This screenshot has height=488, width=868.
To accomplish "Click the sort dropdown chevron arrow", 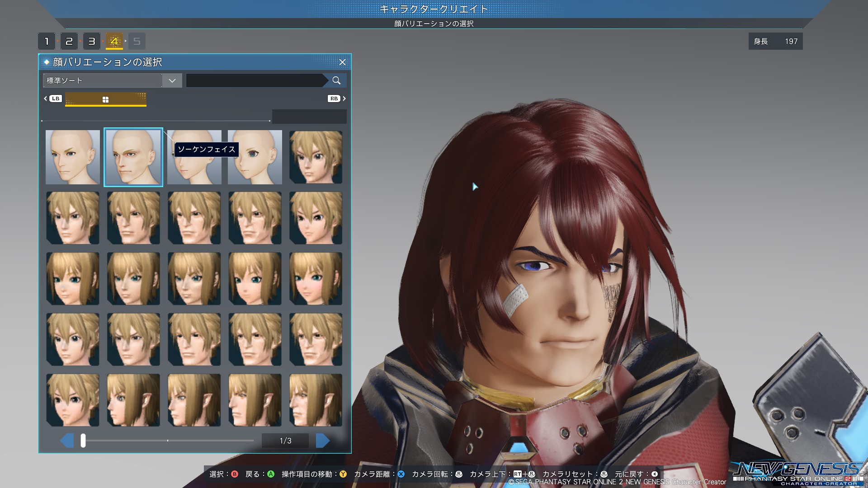I will 172,80.
